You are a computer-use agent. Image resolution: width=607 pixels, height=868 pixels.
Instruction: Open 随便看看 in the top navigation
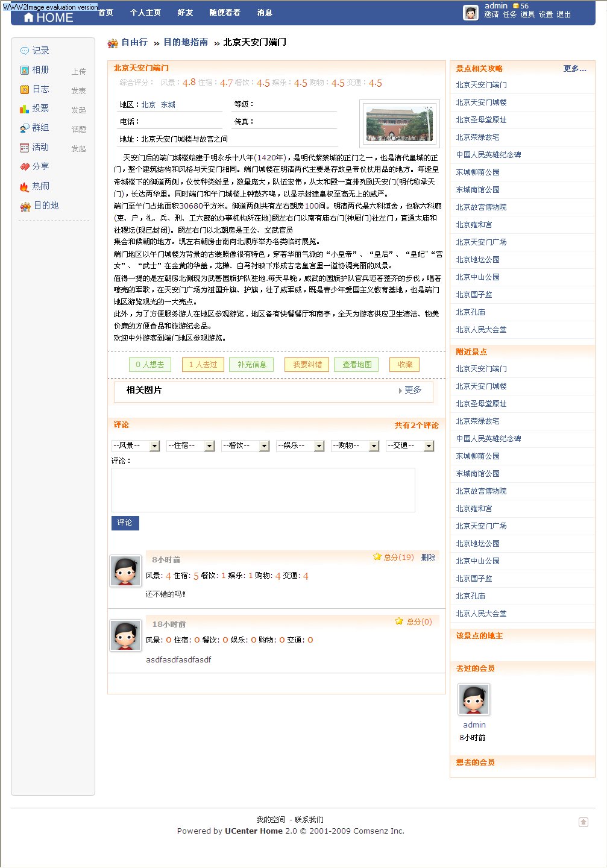pyautogui.click(x=225, y=13)
